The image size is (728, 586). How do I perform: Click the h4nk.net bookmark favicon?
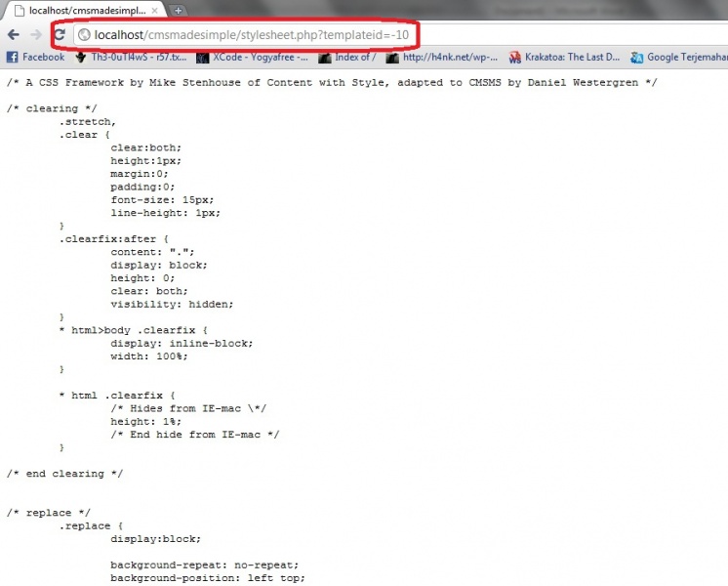coord(392,58)
